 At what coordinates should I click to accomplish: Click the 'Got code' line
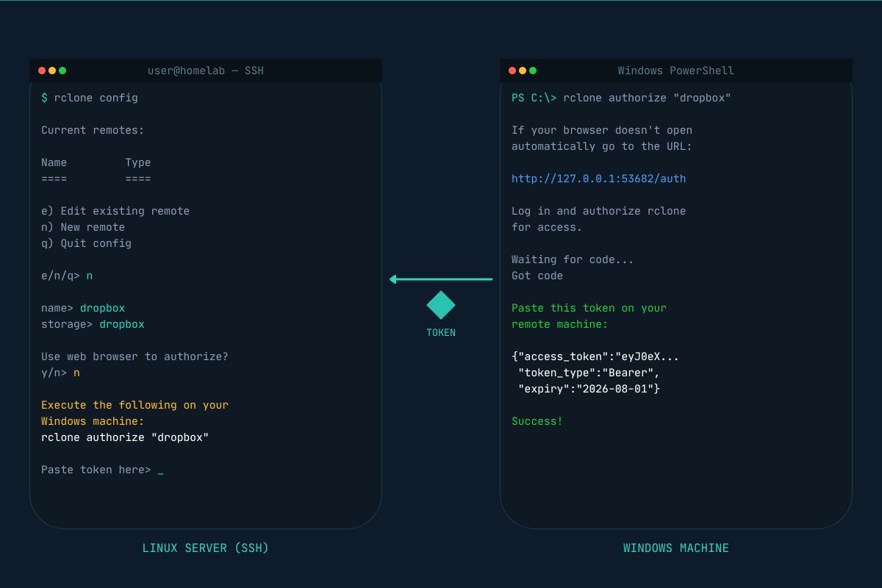pyautogui.click(x=537, y=276)
